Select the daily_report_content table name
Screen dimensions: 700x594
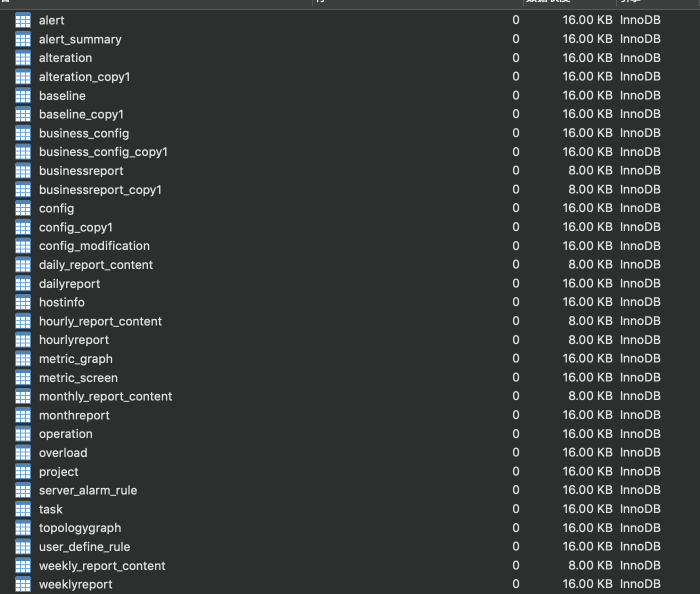(x=96, y=265)
